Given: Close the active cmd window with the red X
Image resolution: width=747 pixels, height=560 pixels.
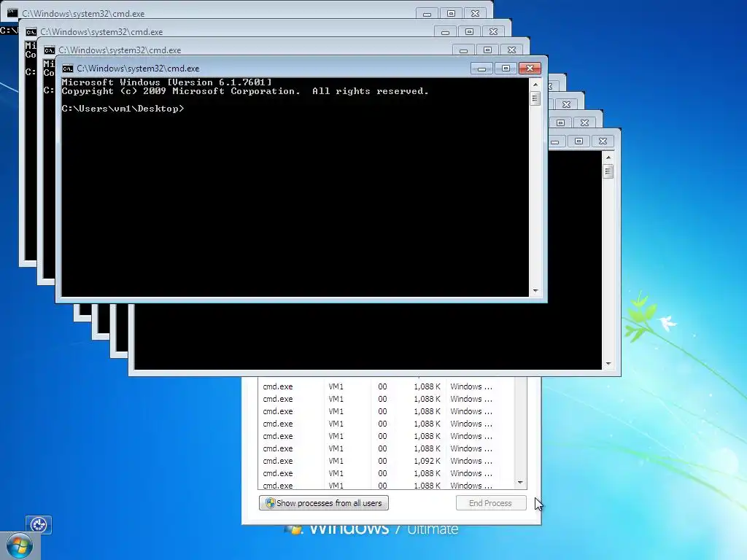Looking at the screenshot, I should (x=530, y=69).
